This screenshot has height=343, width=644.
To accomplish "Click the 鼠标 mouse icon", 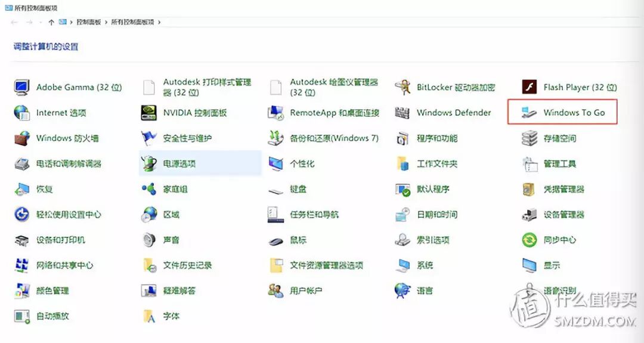I will click(x=275, y=241).
